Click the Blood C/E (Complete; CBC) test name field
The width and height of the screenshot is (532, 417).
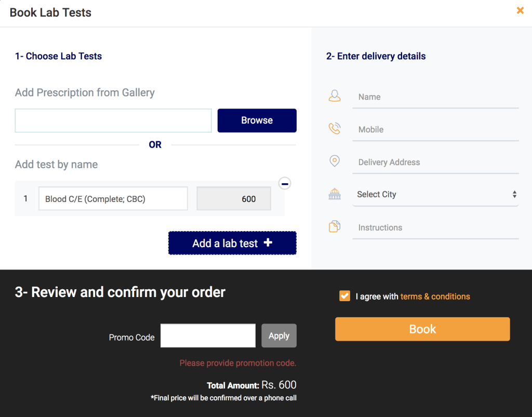pos(113,199)
